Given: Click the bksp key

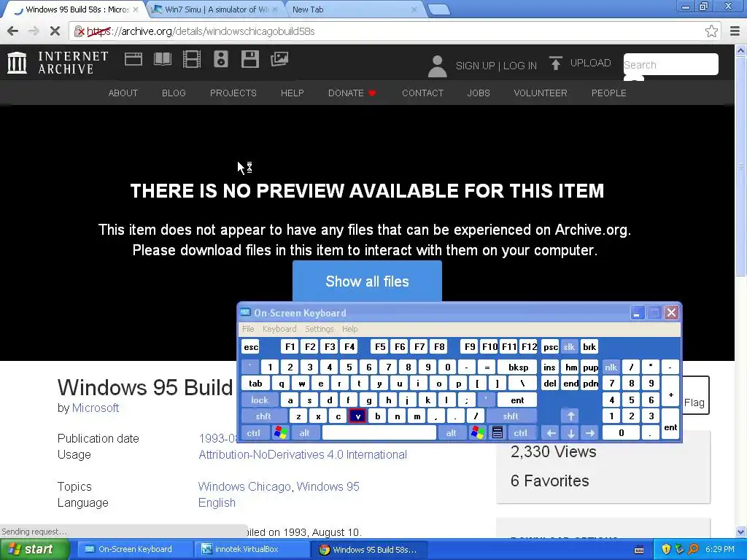Looking at the screenshot, I should coord(518,367).
